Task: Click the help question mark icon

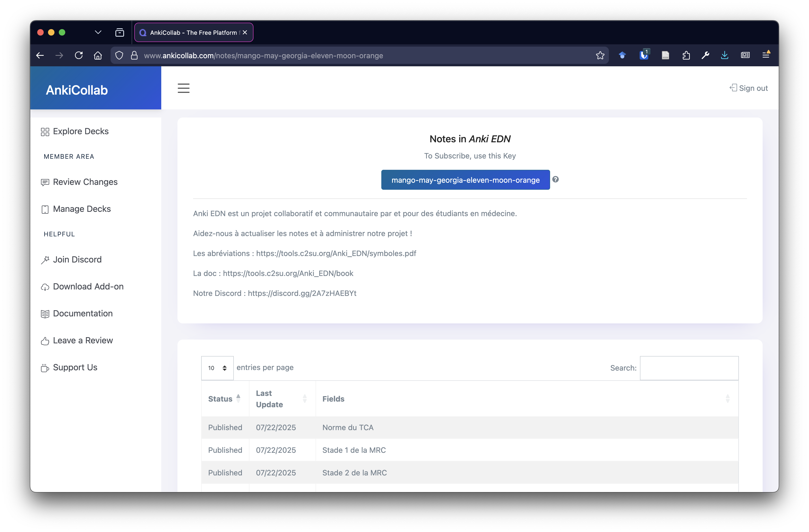Action: (556, 179)
